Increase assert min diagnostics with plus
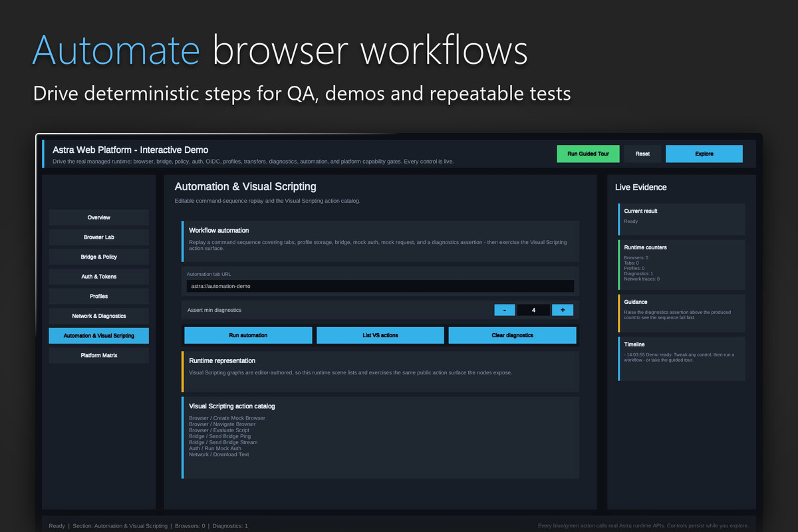The width and height of the screenshot is (798, 532). (x=563, y=310)
